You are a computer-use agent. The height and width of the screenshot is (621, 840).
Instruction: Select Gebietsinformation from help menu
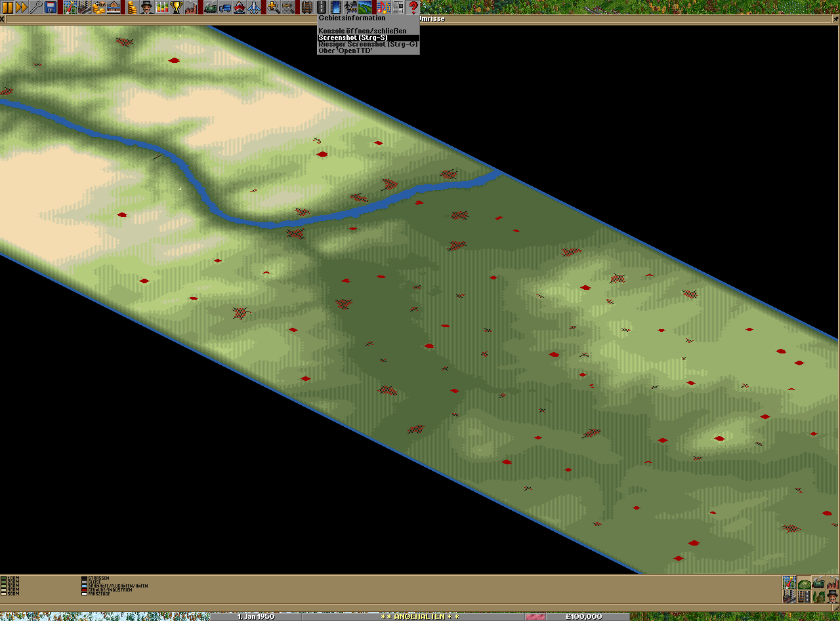click(368, 18)
